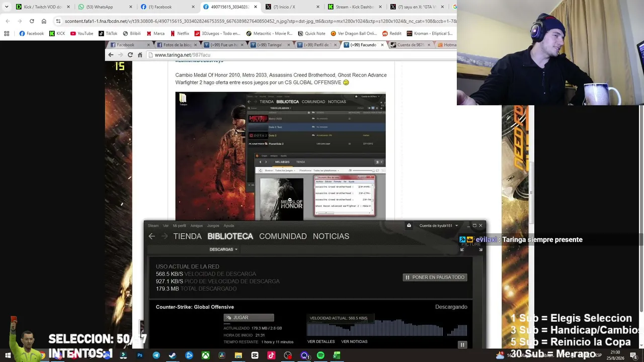Click the Steam forward arrow

pyautogui.click(x=165, y=236)
